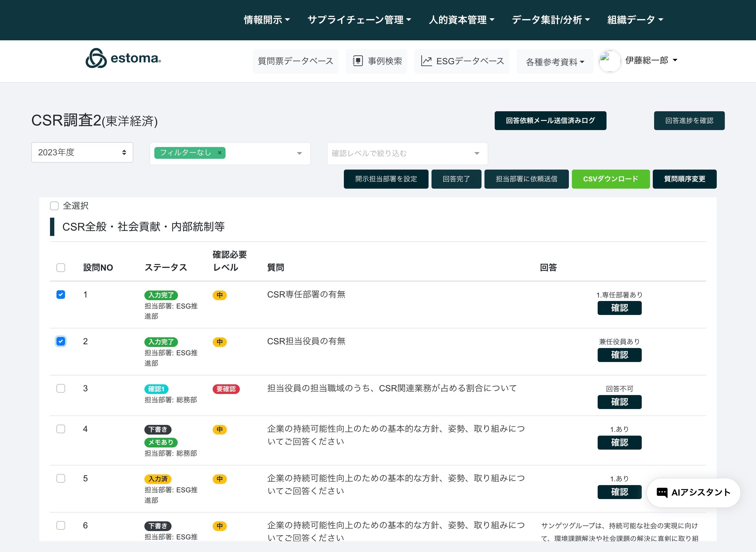The height and width of the screenshot is (552, 756).
Task: Click the CSVダウンロード button
Action: [610, 179]
